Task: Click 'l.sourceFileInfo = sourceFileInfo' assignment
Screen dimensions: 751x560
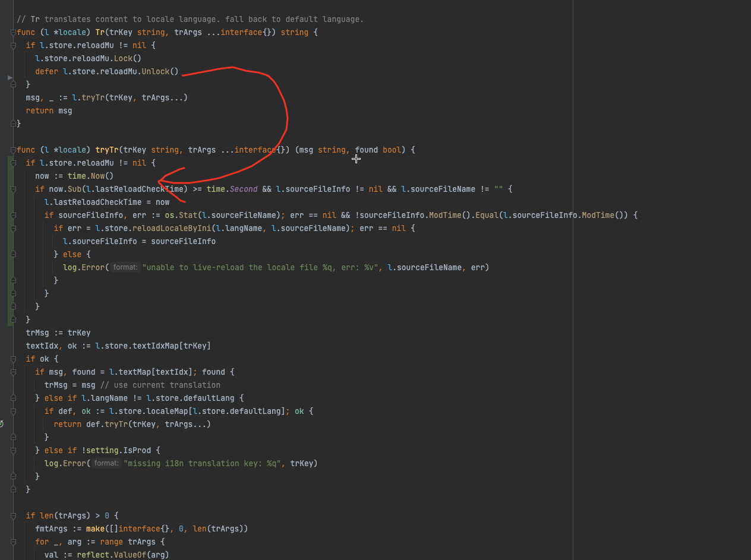Action: 139,241
